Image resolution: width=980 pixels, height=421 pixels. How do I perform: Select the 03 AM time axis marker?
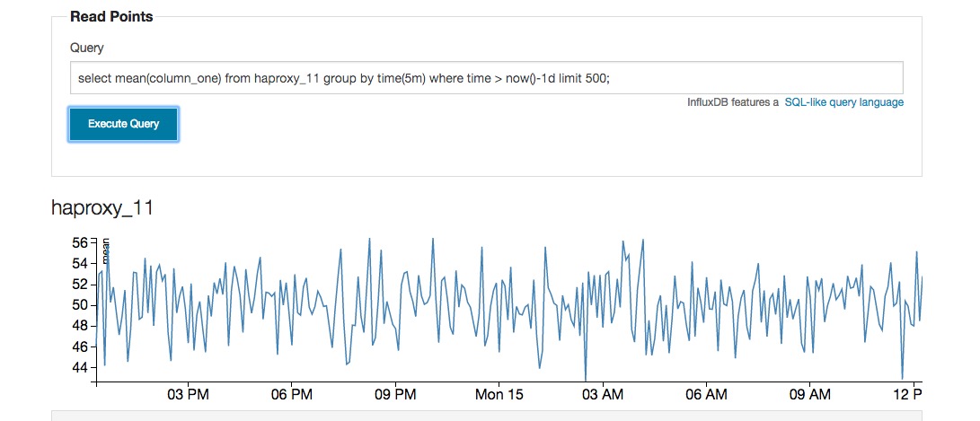[x=603, y=395]
